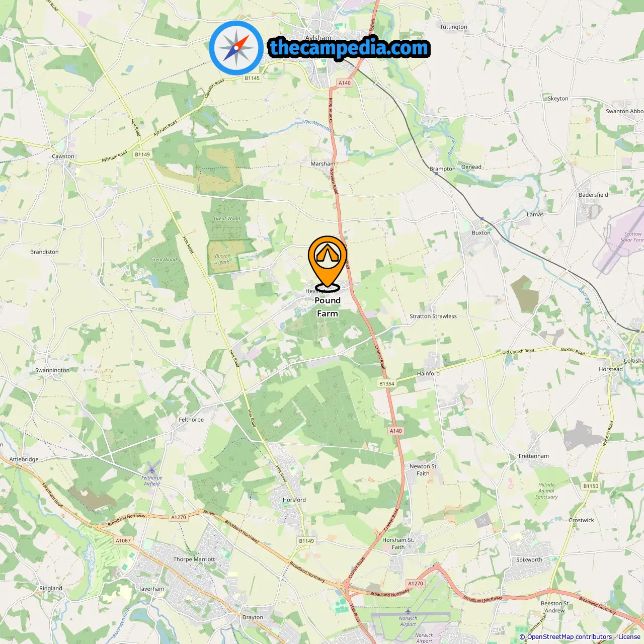Click the A1067 road shield
The image size is (644, 644).
[123, 540]
